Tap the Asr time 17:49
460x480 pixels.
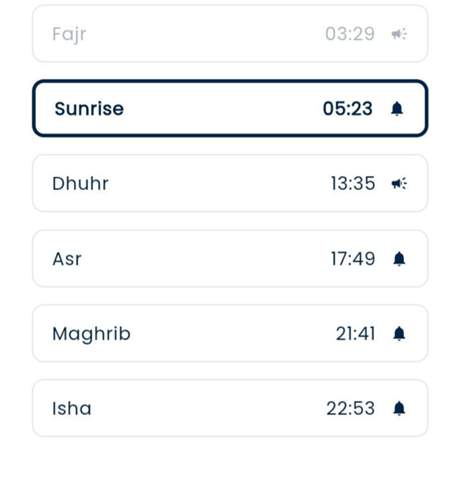[x=353, y=259]
